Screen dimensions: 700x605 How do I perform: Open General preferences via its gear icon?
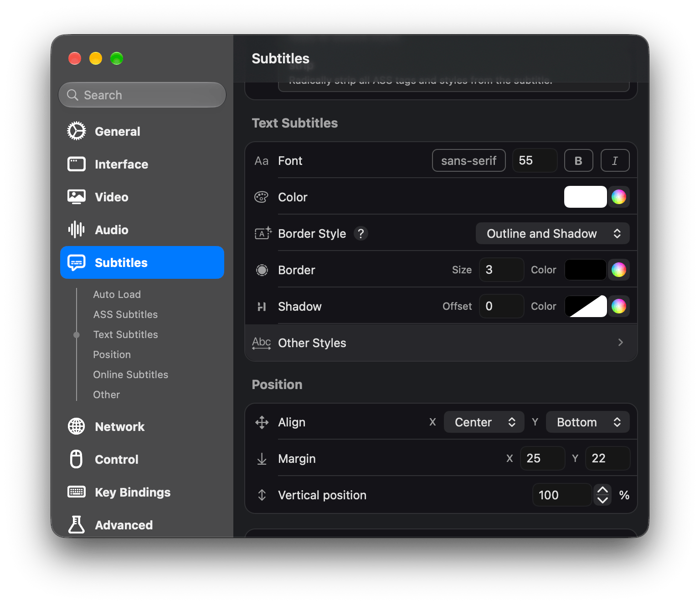(77, 131)
